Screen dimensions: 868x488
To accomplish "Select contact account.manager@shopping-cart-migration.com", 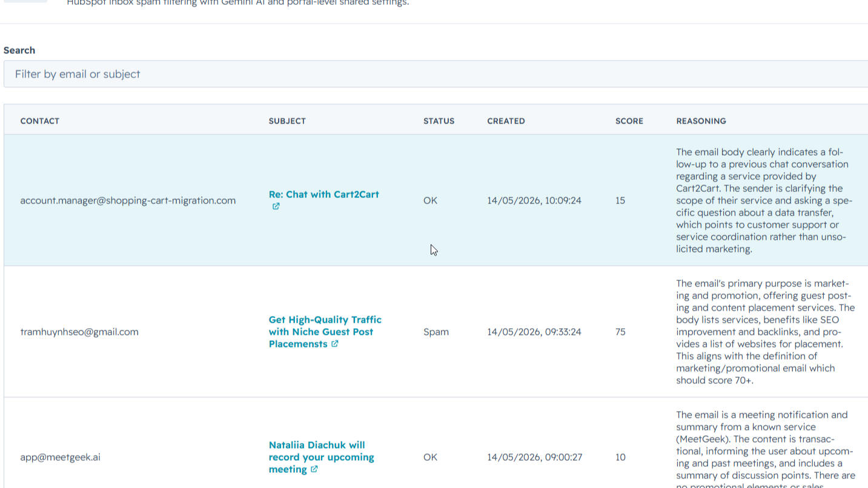I will pyautogui.click(x=128, y=200).
